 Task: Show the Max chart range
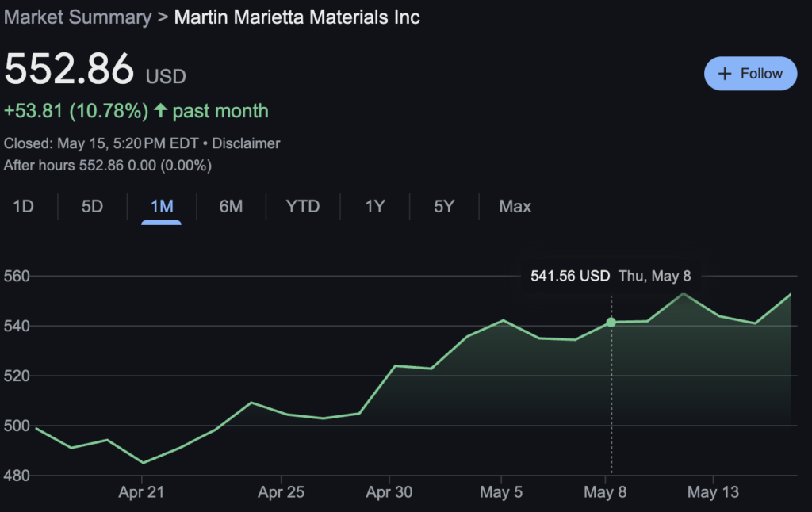(x=515, y=207)
